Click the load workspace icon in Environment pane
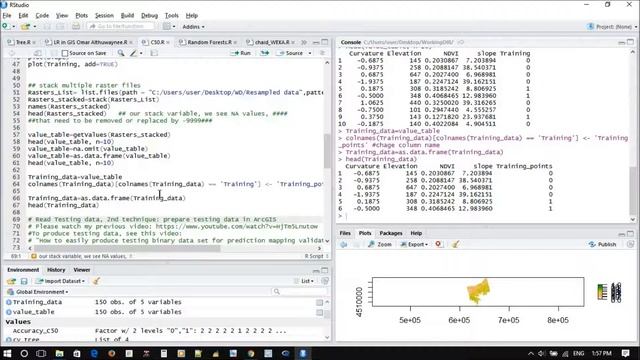The height and width of the screenshot is (360, 640). (11, 281)
